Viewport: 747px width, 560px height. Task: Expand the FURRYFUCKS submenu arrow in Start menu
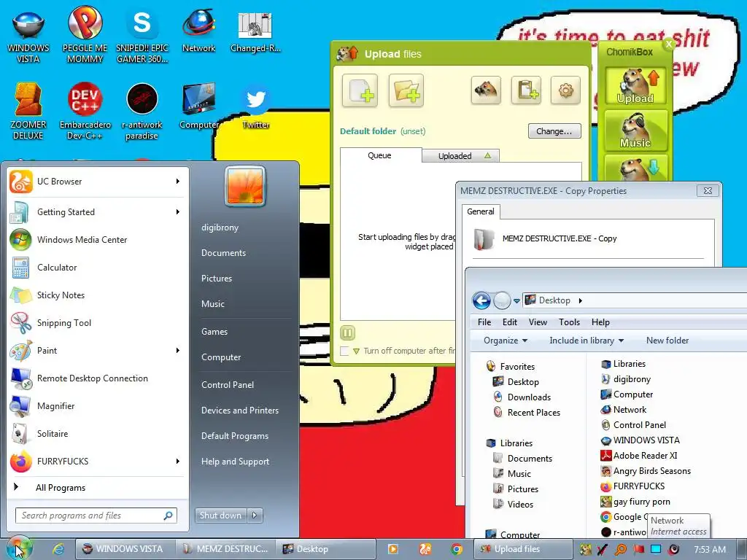pos(178,462)
